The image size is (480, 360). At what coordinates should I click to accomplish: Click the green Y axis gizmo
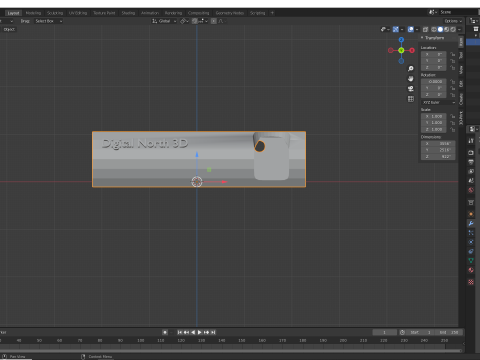(x=401, y=50)
